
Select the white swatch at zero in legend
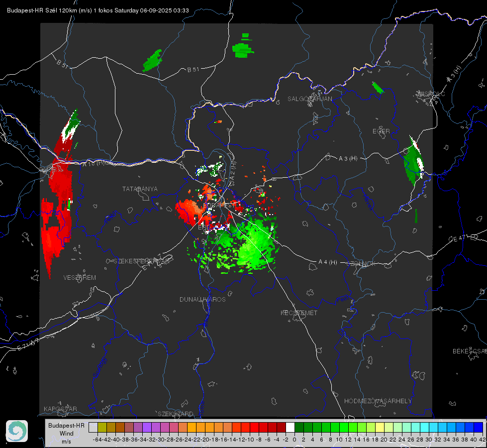290,427
